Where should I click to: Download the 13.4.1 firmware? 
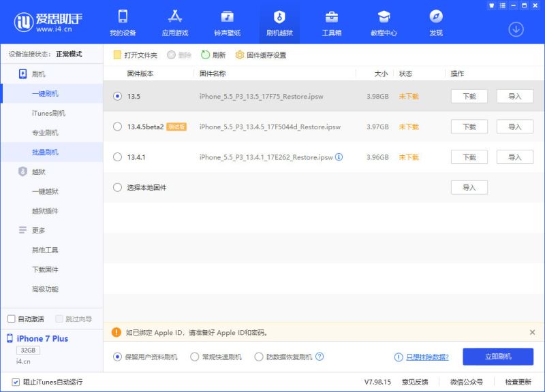(x=469, y=157)
